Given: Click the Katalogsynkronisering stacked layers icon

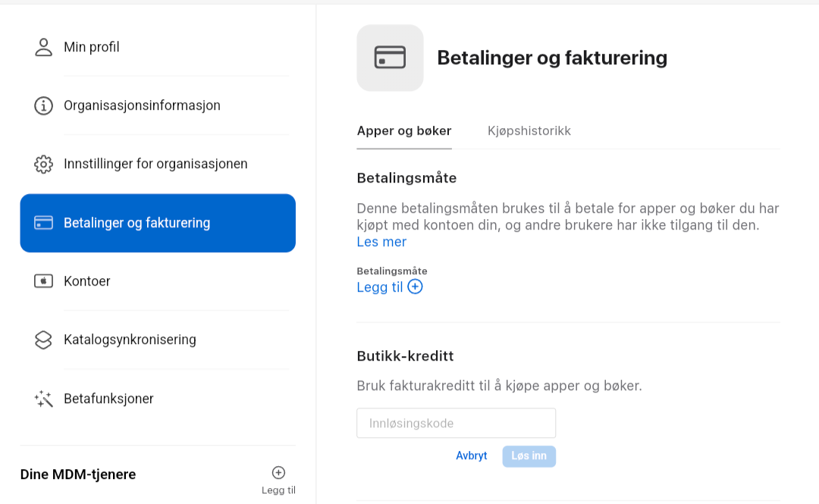Looking at the screenshot, I should pyautogui.click(x=43, y=340).
